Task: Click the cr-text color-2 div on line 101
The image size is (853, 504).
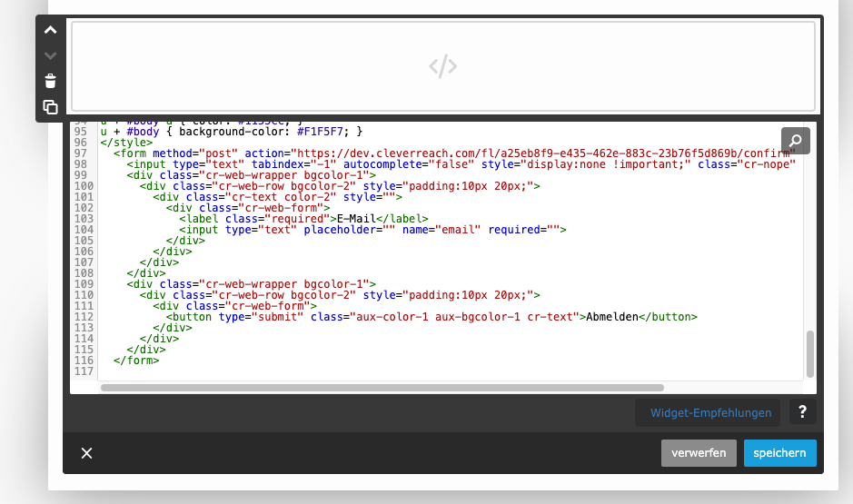Action: click(x=277, y=197)
